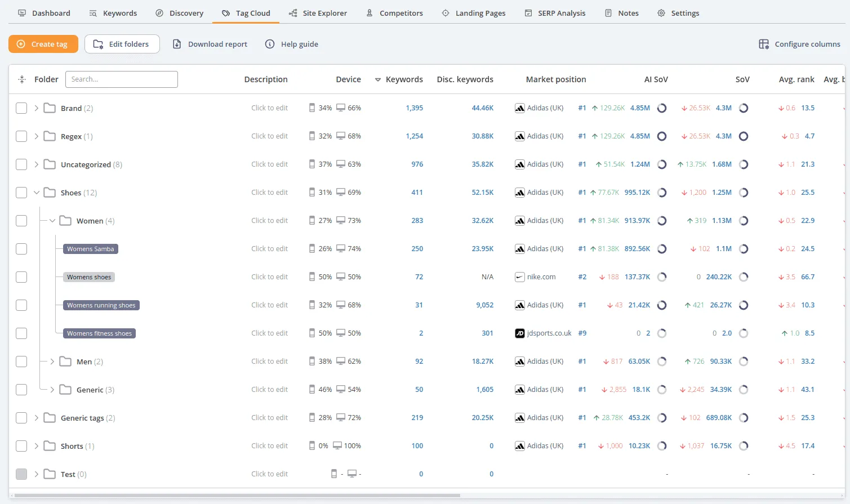This screenshot has height=504, width=850.
Task: Click the expand-all icon beside Folder
Action: pos(22,79)
